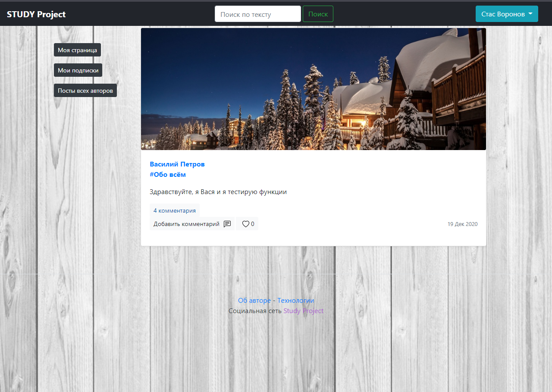Viewport: 552px width, 392px height.
Task: Click the Поиск по тексту search field
Action: [257, 13]
